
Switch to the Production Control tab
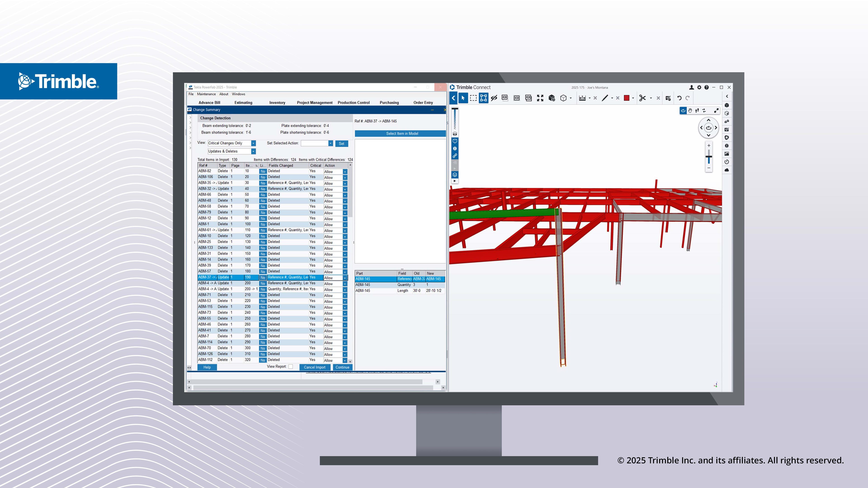354,102
